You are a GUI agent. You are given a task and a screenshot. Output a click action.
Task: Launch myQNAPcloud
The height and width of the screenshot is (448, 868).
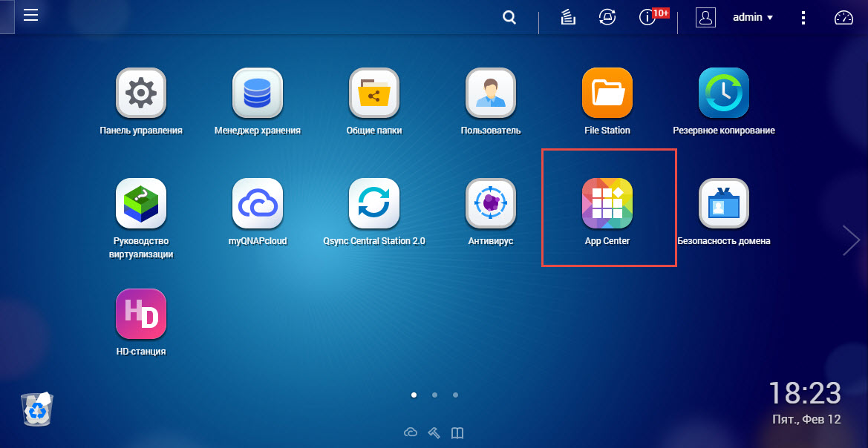(x=258, y=203)
